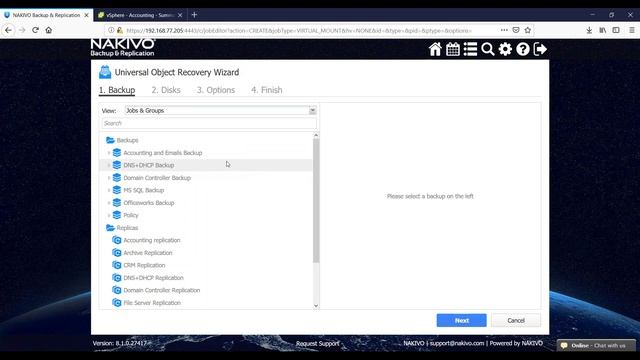640x360 pixels.
Task: Select the MS SQL Backup row text
Action: pos(144,190)
